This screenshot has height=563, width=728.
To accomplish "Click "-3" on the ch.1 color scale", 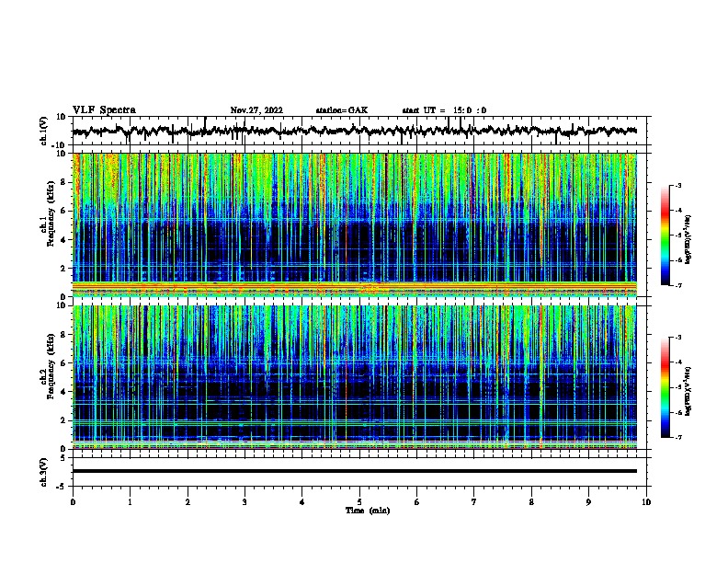I will point(678,185).
